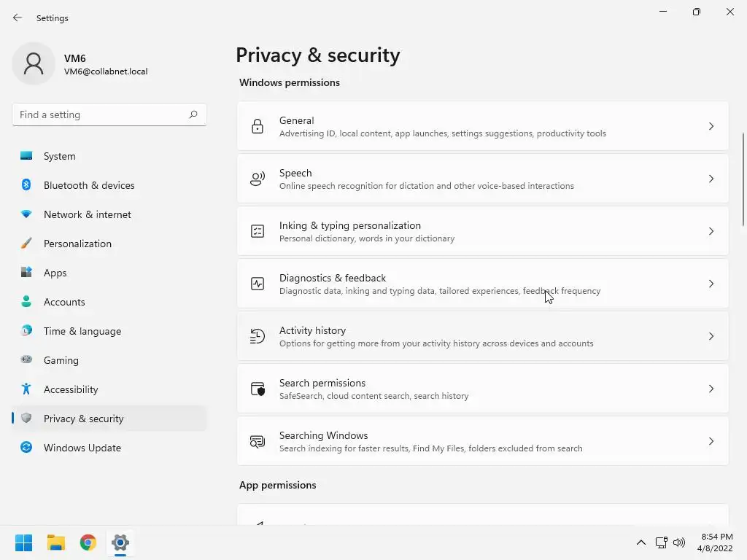Open the Time & language section
This screenshot has height=560, width=747.
pos(82,331)
